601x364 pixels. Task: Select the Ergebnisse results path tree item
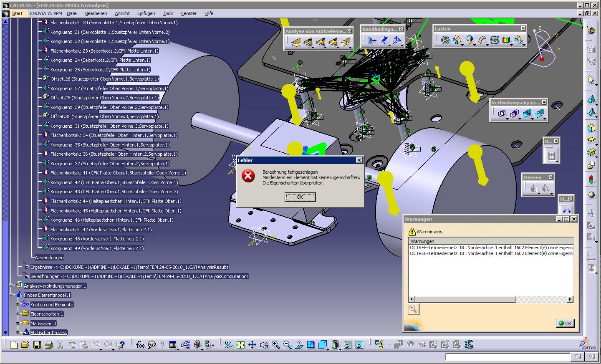coord(129,267)
